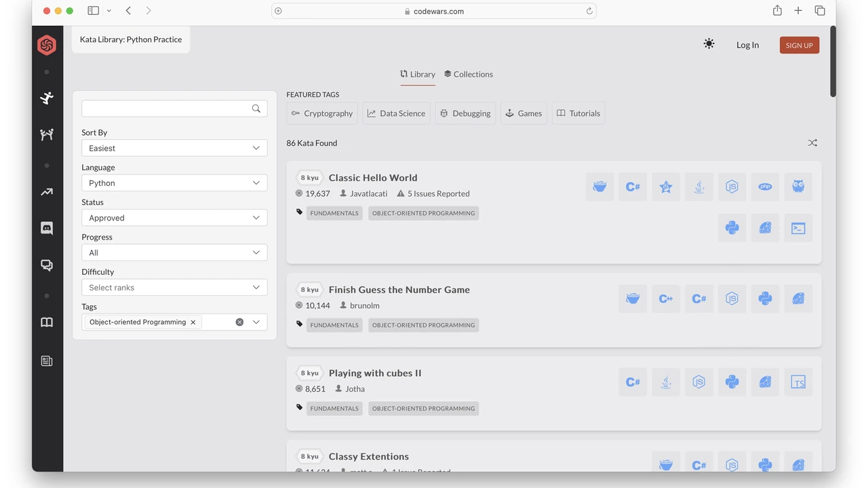Open the Classy Extentions kata
Screen dimensions: 868x488
369,457
